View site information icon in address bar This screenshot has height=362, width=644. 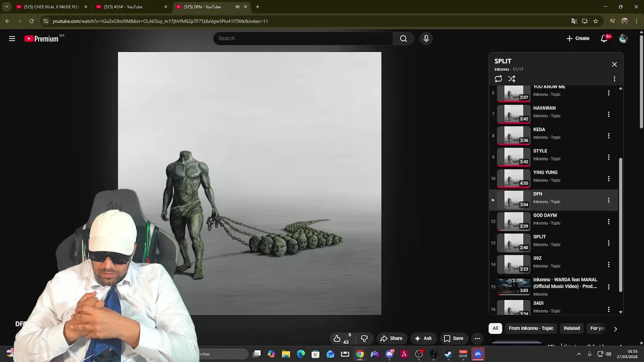point(46,21)
